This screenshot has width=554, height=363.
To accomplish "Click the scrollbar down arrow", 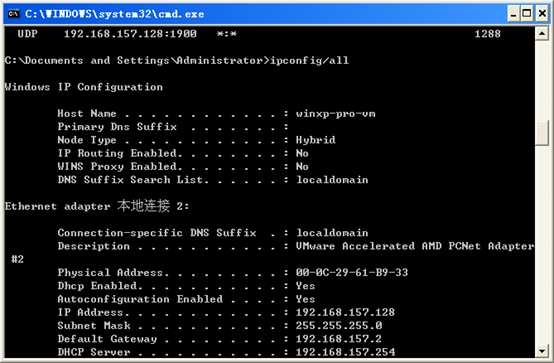I will [542, 351].
